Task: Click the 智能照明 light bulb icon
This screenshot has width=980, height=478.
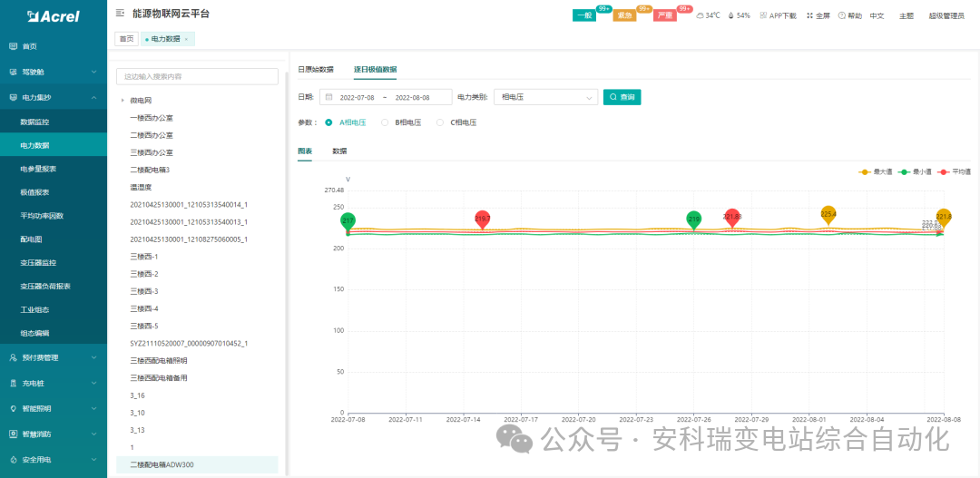Action: (13, 409)
